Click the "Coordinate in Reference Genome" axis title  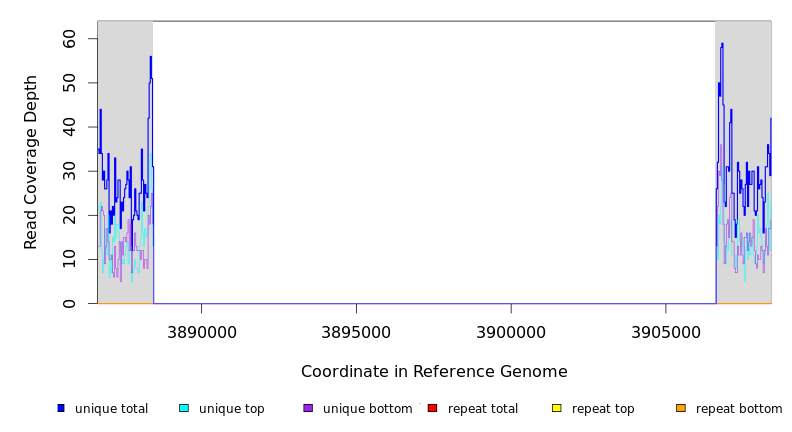(434, 372)
